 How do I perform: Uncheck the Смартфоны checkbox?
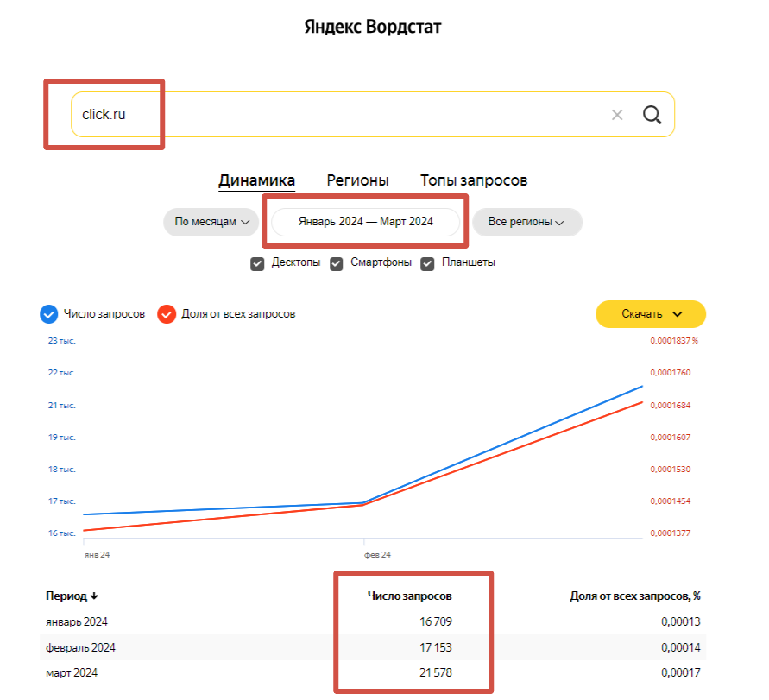336,263
